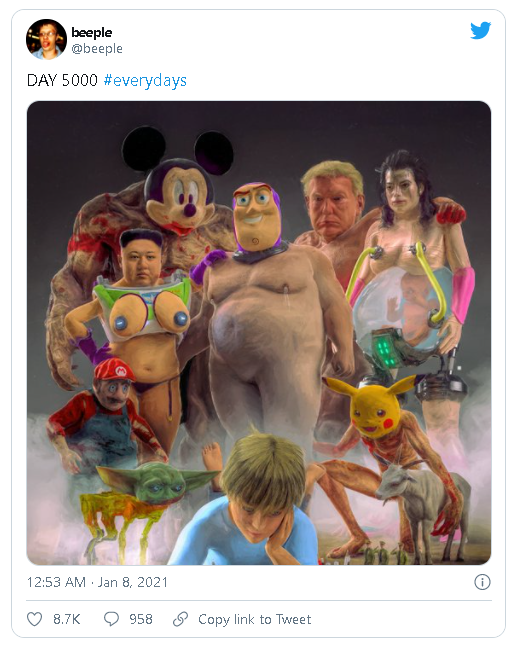The height and width of the screenshot is (653, 513).
Task: Click the Jan 8, 2021 date
Action: coord(132,582)
